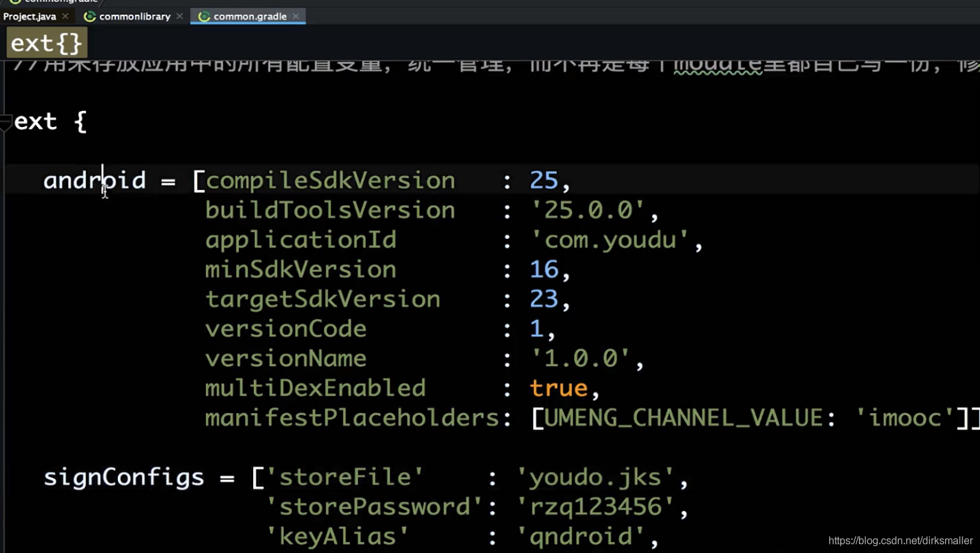Open the commonlibrary tab
980x553 pixels.
point(135,16)
